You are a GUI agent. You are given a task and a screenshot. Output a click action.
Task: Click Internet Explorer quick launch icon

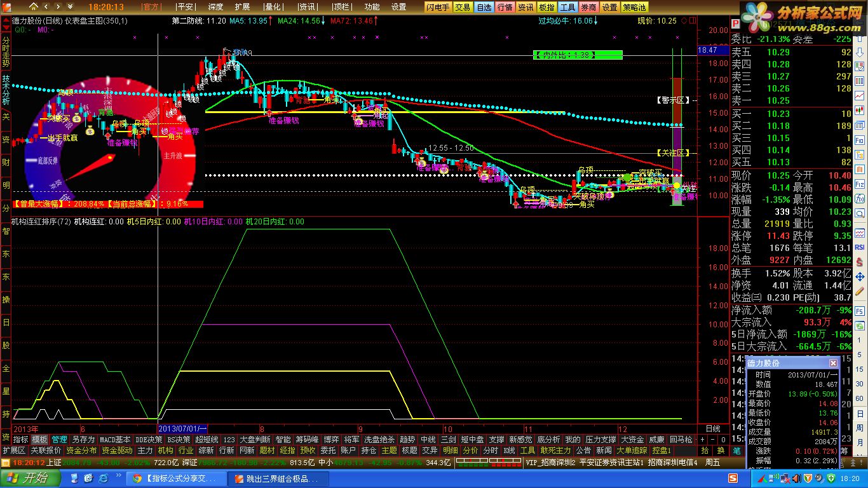click(104, 478)
